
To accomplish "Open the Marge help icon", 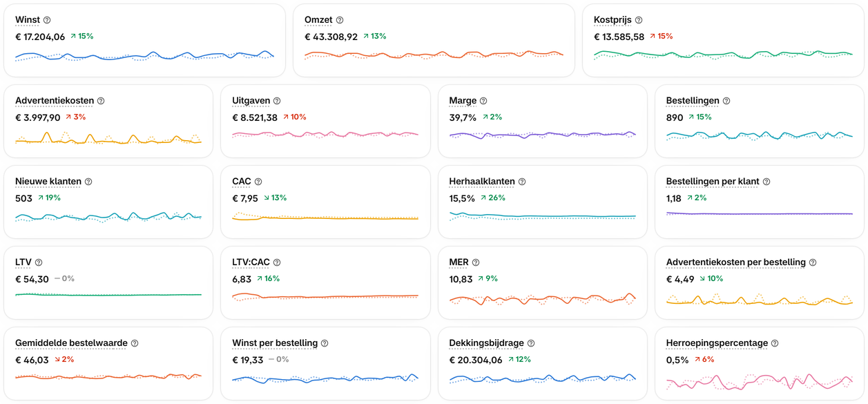I will 483,101.
